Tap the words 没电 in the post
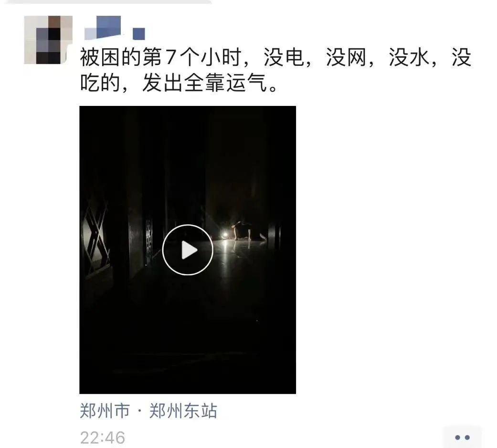The width and height of the screenshot is (497, 448). pos(283,57)
